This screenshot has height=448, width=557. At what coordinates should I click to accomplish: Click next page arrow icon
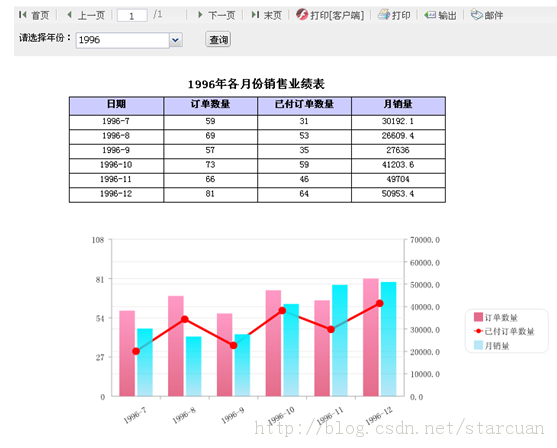[200, 15]
